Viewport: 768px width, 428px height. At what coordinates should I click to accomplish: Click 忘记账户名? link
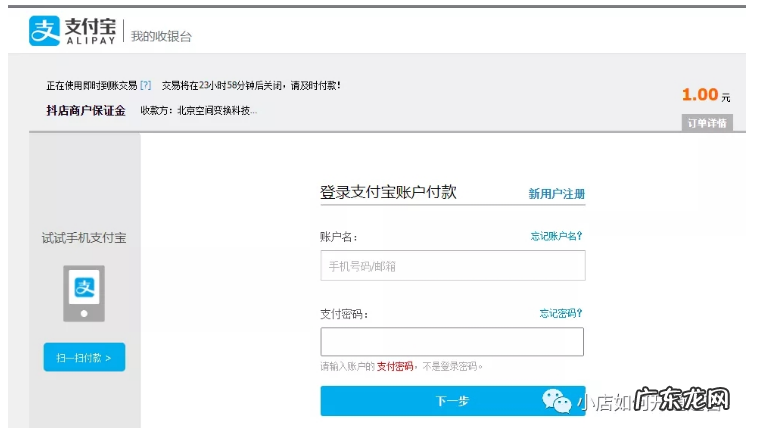coord(556,236)
